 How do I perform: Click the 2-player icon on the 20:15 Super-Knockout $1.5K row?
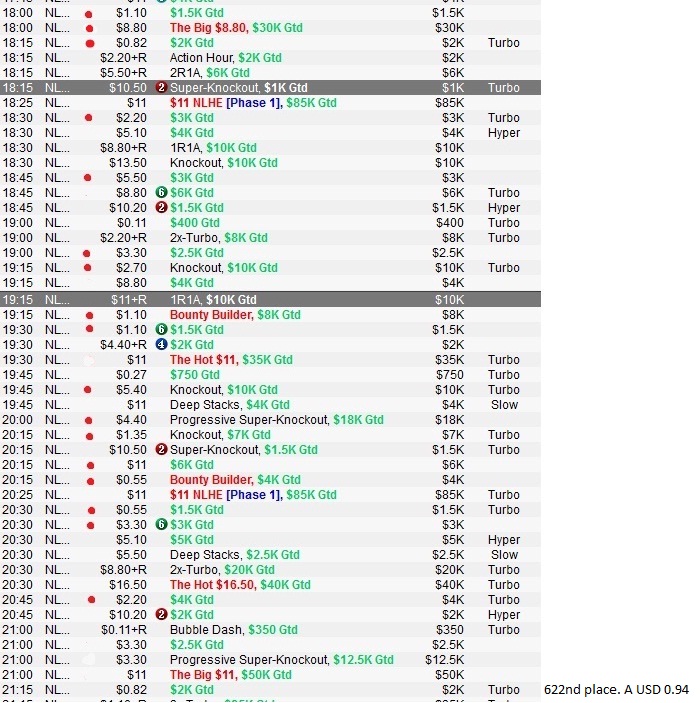161,449
